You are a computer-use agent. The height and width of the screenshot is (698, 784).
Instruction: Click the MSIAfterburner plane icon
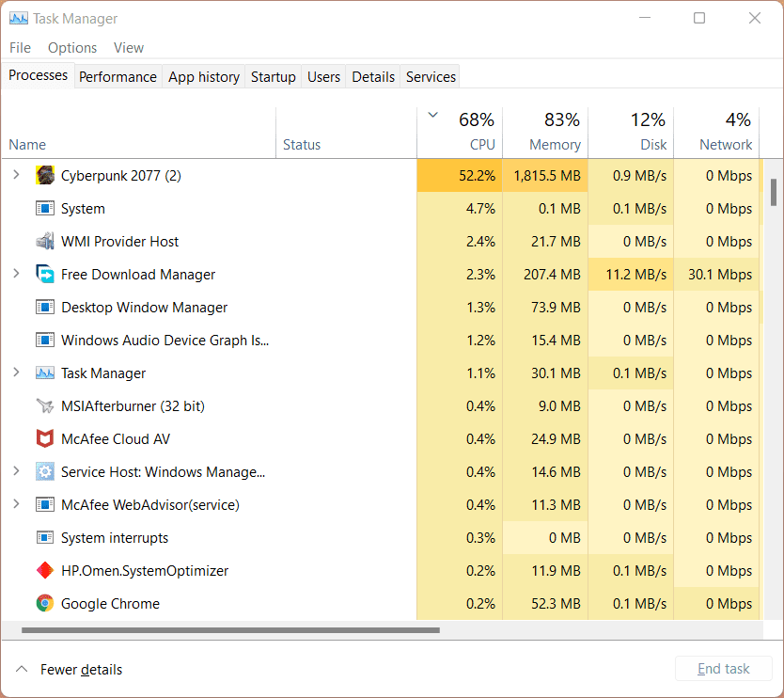(45, 405)
